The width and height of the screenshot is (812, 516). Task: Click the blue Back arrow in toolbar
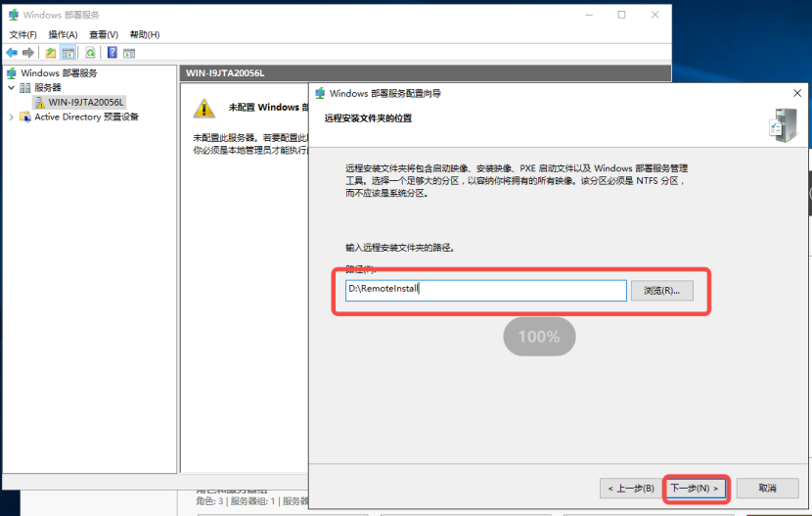click(x=12, y=53)
